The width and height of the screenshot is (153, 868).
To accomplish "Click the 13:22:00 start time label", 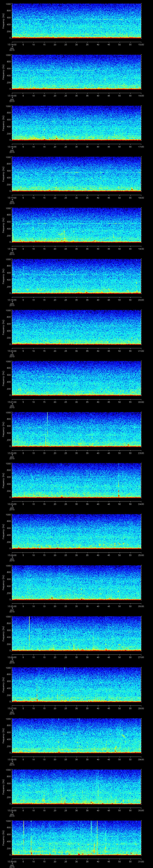I will pos(12,453).
